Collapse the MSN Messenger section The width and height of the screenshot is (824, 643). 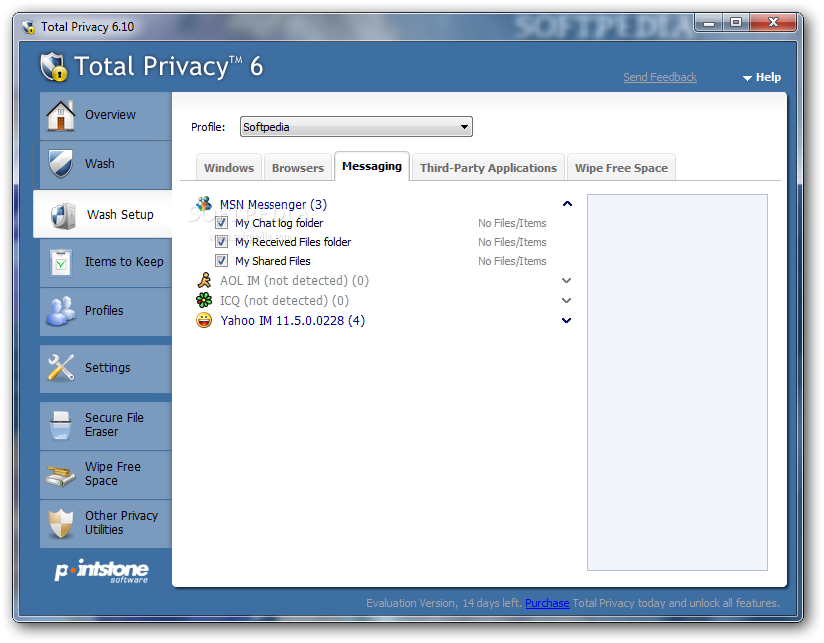[567, 204]
